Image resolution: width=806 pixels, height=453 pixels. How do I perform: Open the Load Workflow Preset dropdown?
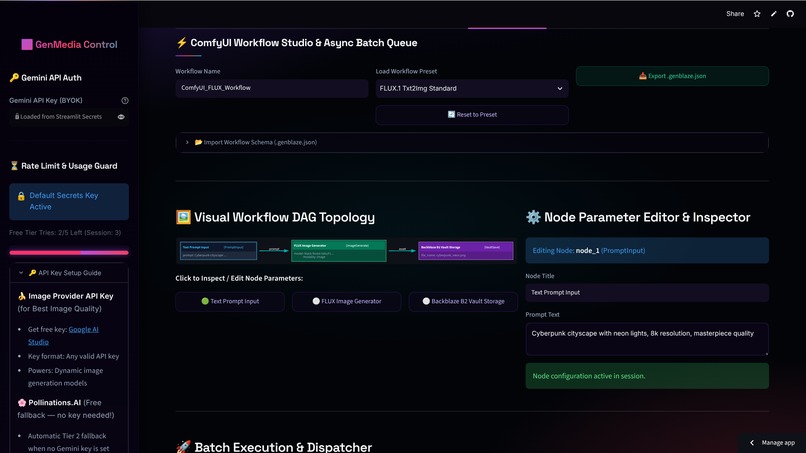(x=472, y=88)
